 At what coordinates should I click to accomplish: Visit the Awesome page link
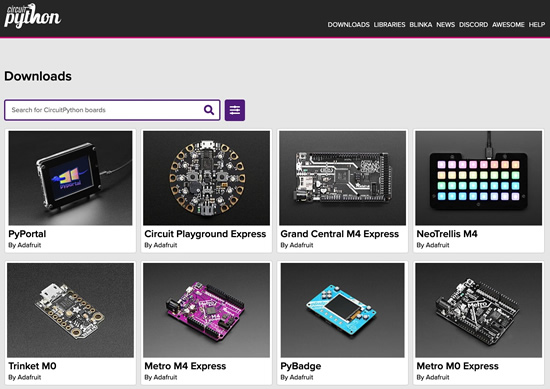coord(508,25)
